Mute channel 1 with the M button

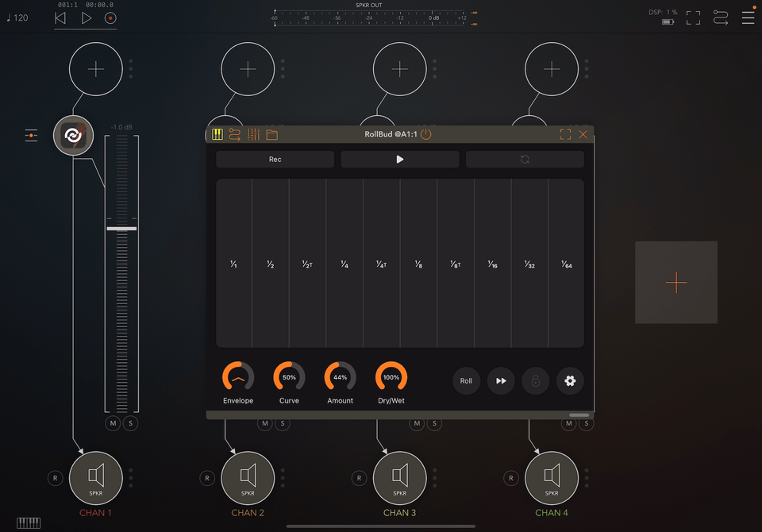coord(113,424)
